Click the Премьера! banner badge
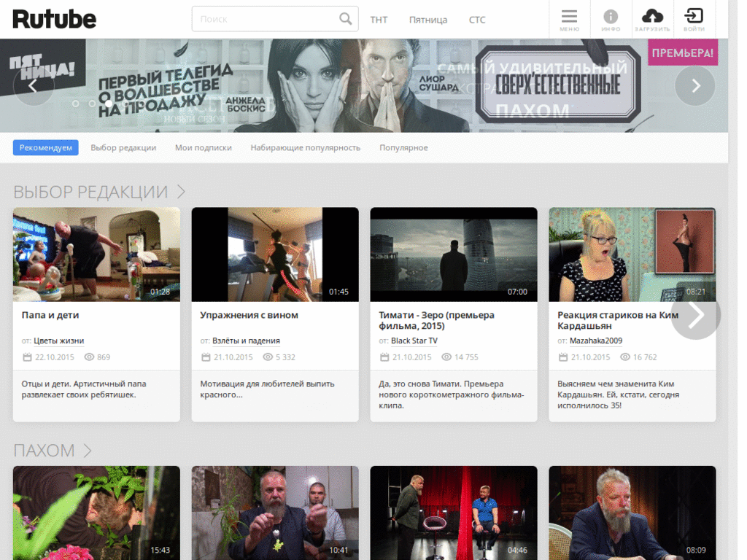The width and height of the screenshot is (747, 560). [x=682, y=52]
